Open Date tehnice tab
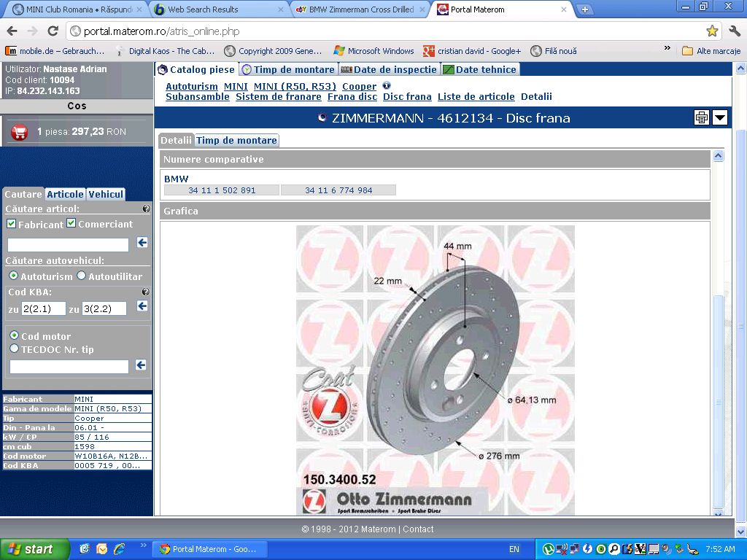The height and width of the screenshot is (560, 747). click(480, 69)
